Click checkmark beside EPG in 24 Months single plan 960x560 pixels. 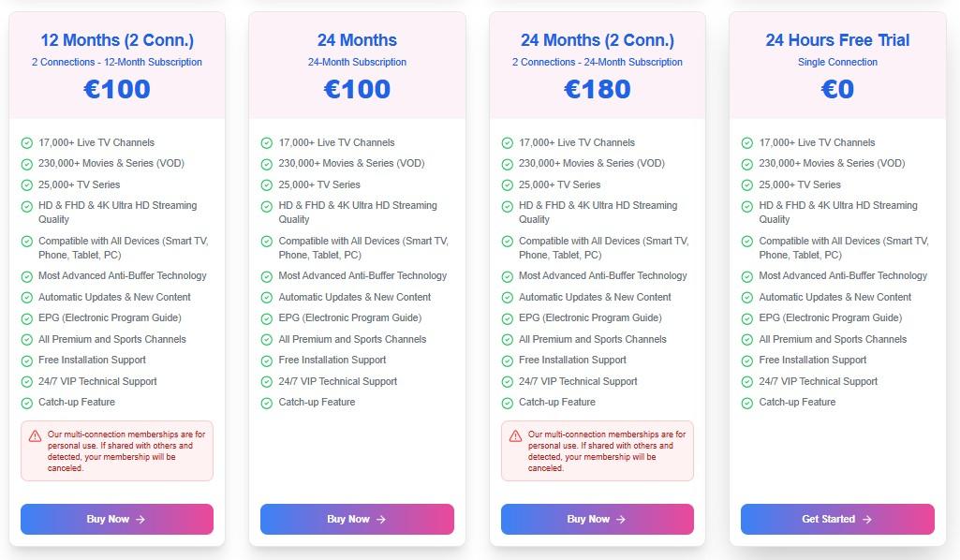click(267, 318)
